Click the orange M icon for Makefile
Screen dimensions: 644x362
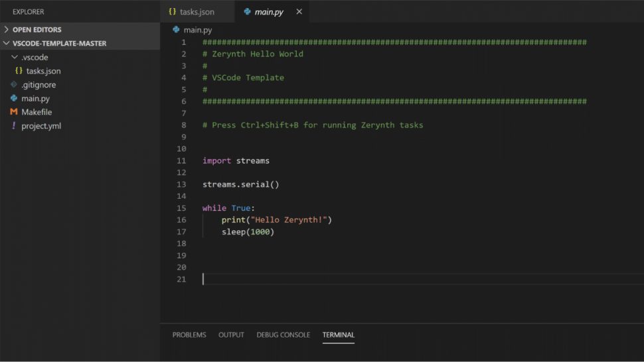(x=14, y=111)
